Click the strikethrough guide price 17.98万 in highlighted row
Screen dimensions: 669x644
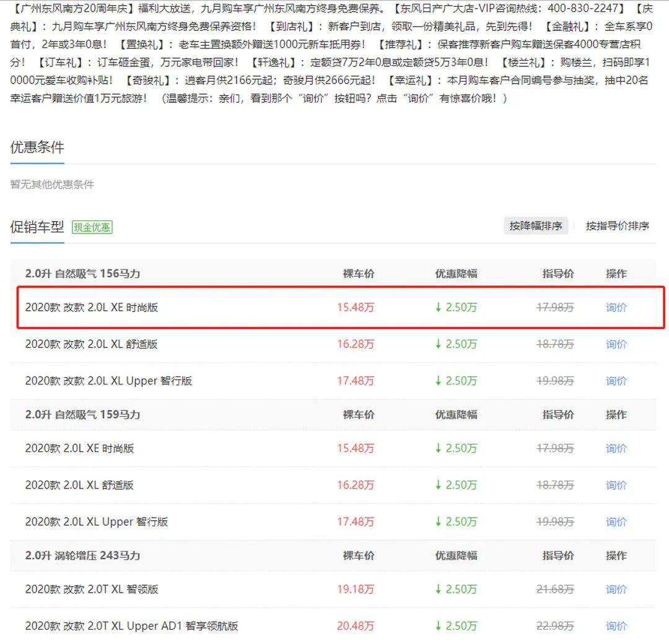pos(555,307)
